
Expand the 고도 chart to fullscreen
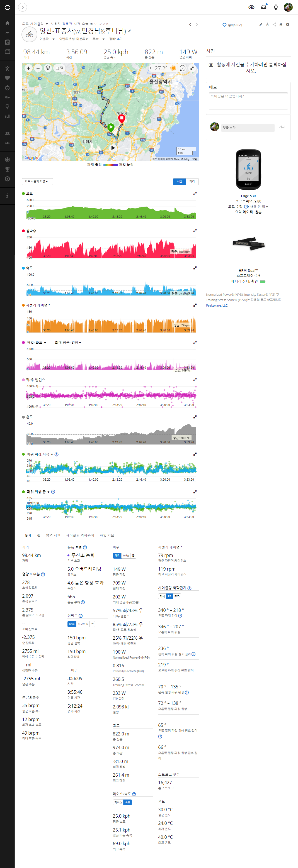[195, 194]
